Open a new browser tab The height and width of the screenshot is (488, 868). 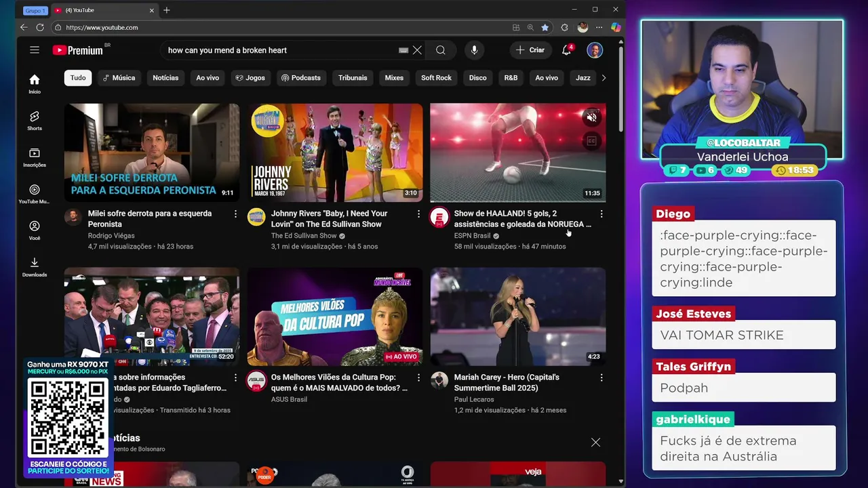point(166,10)
